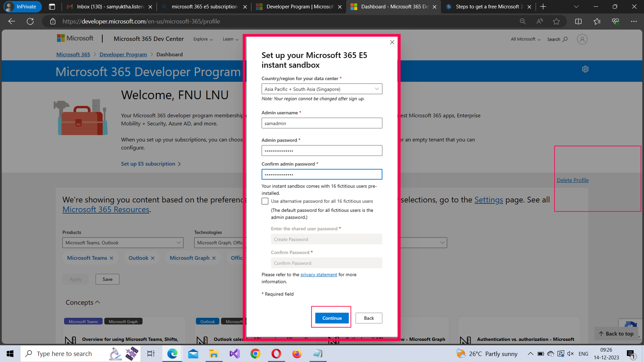Open the privacy statement link
The height and width of the screenshot is (362, 644).
pos(318,275)
